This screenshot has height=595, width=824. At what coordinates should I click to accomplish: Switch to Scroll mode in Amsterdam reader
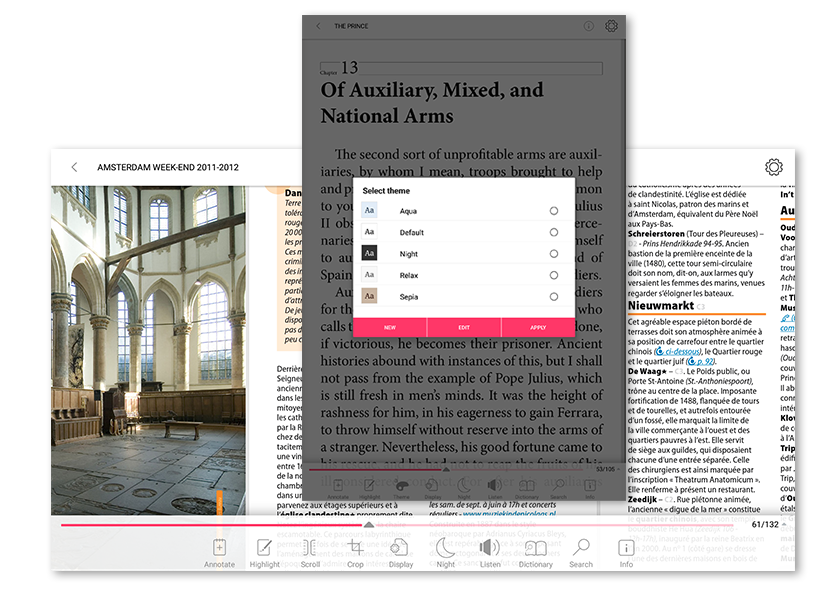pyautogui.click(x=310, y=553)
